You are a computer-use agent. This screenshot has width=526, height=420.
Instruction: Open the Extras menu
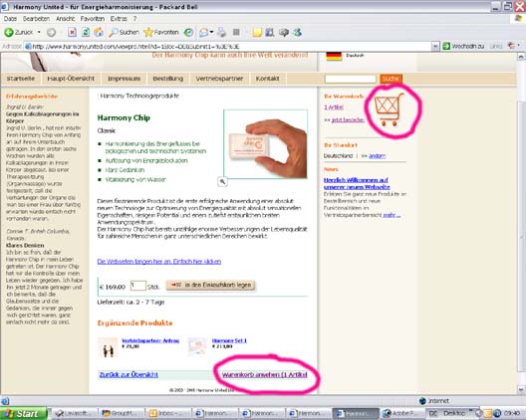(119, 19)
